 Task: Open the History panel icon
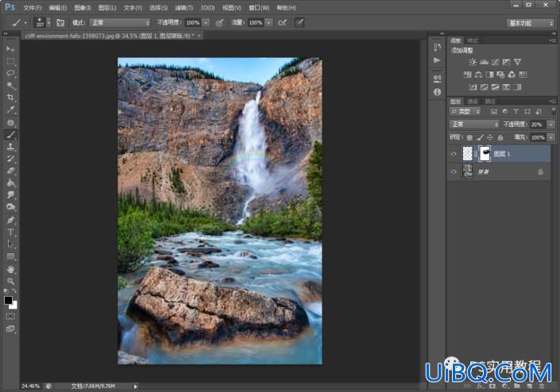[437, 48]
